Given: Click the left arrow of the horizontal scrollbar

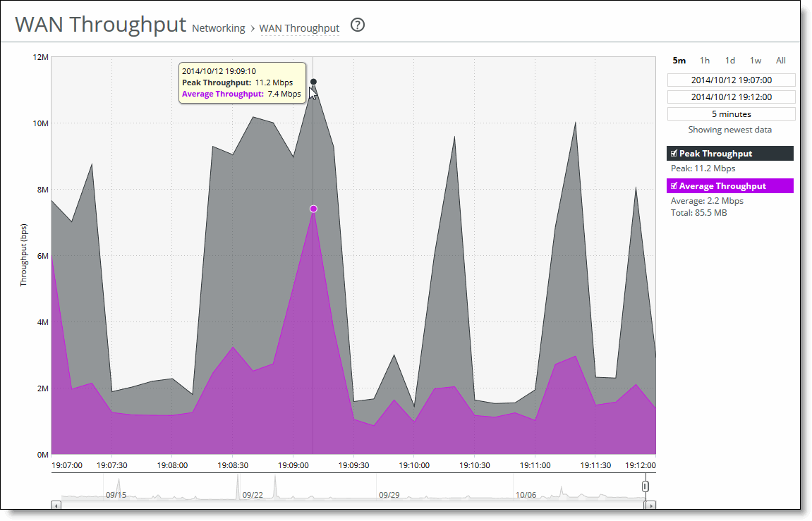Looking at the screenshot, I should coord(56,505).
